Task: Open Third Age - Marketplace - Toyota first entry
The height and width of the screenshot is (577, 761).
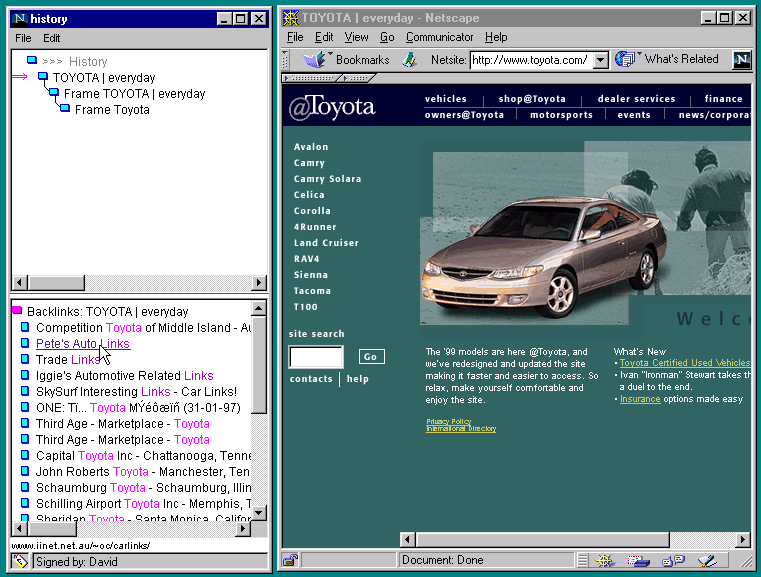Action: tap(122, 424)
